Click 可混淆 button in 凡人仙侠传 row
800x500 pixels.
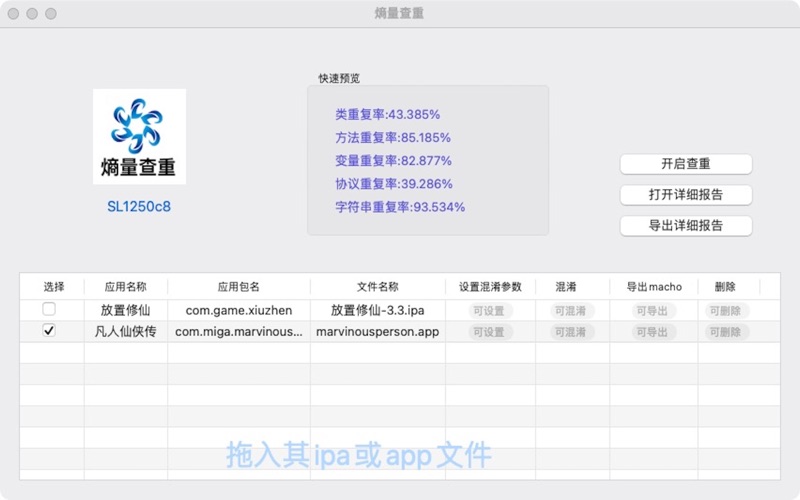[570, 332]
